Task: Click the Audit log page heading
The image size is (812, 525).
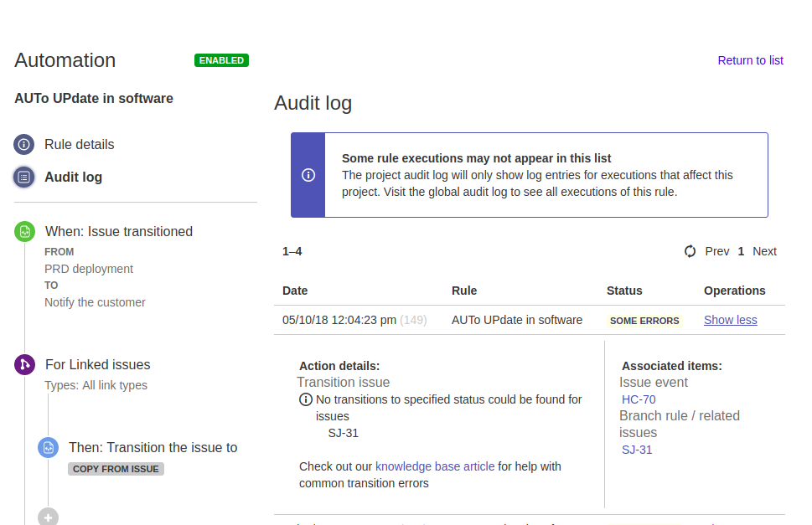Action: [313, 103]
